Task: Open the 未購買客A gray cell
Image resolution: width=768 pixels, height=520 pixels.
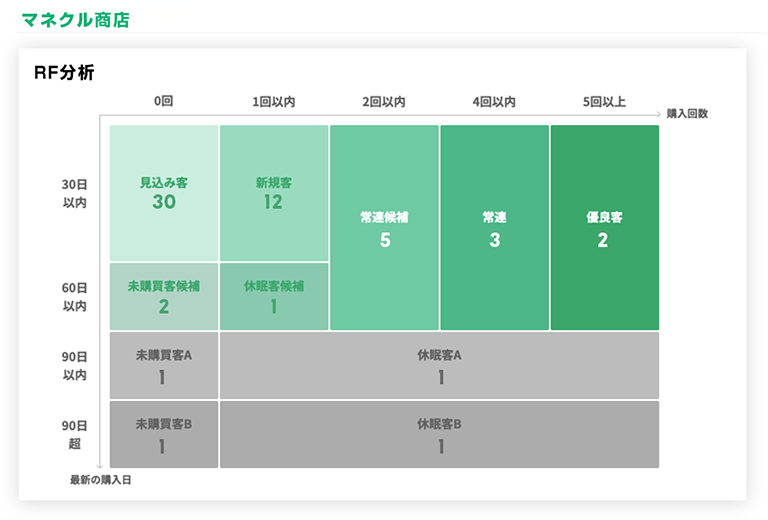Action: coord(164,365)
